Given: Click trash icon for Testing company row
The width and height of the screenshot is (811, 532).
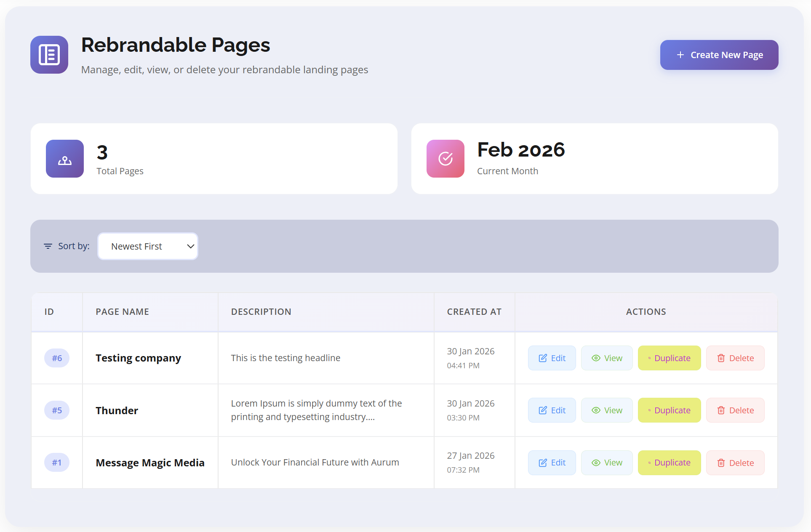Looking at the screenshot, I should point(721,358).
